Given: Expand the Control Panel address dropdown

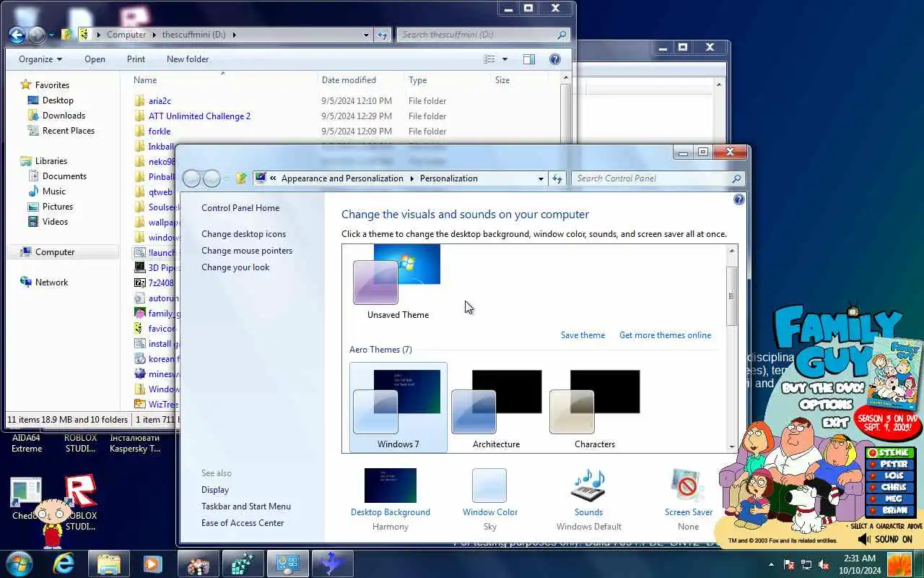Looking at the screenshot, I should (541, 178).
